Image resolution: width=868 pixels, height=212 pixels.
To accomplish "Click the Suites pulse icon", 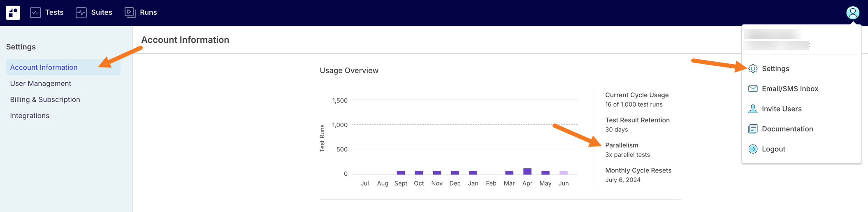I will pyautogui.click(x=81, y=13).
